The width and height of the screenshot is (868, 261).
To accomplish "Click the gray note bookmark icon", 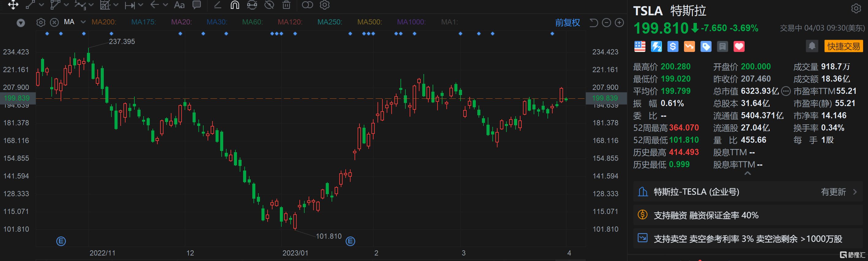I will (x=722, y=46).
